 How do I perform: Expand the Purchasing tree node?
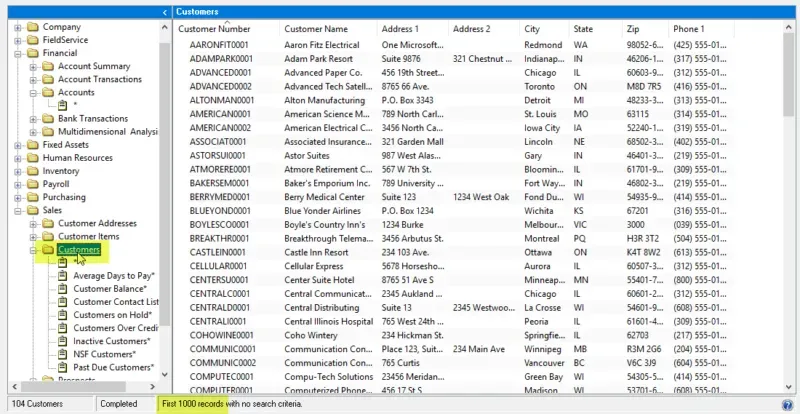point(18,197)
